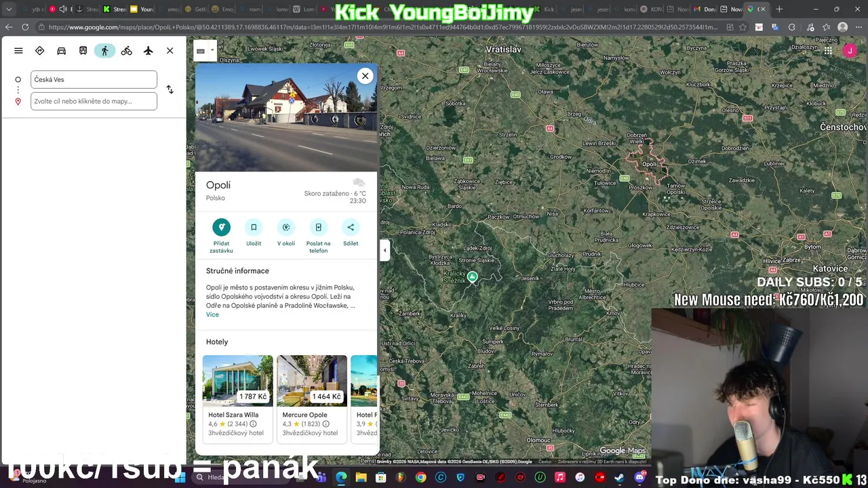The image size is (868, 488).
Task: Select flights travel mode
Action: point(149,51)
